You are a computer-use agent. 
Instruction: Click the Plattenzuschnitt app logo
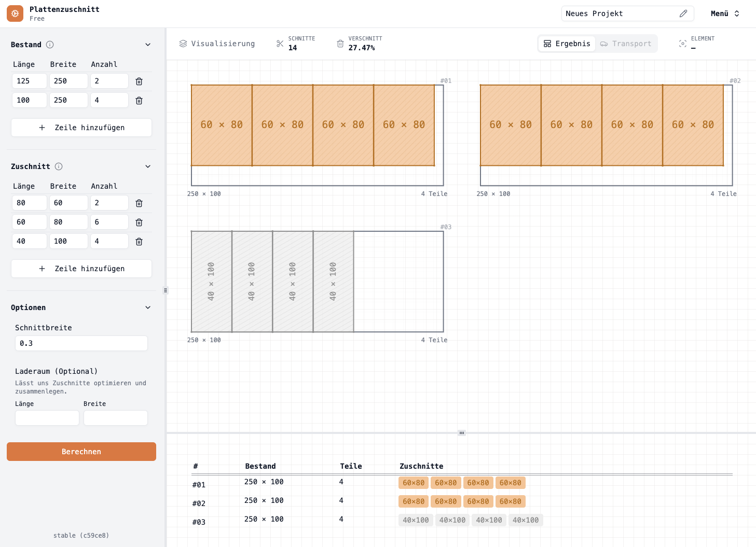[x=15, y=13]
